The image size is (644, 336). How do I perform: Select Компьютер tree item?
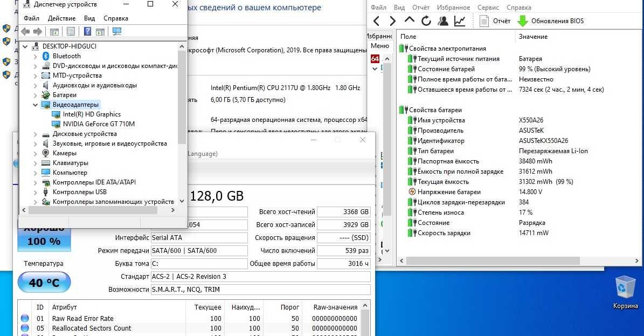(x=70, y=173)
